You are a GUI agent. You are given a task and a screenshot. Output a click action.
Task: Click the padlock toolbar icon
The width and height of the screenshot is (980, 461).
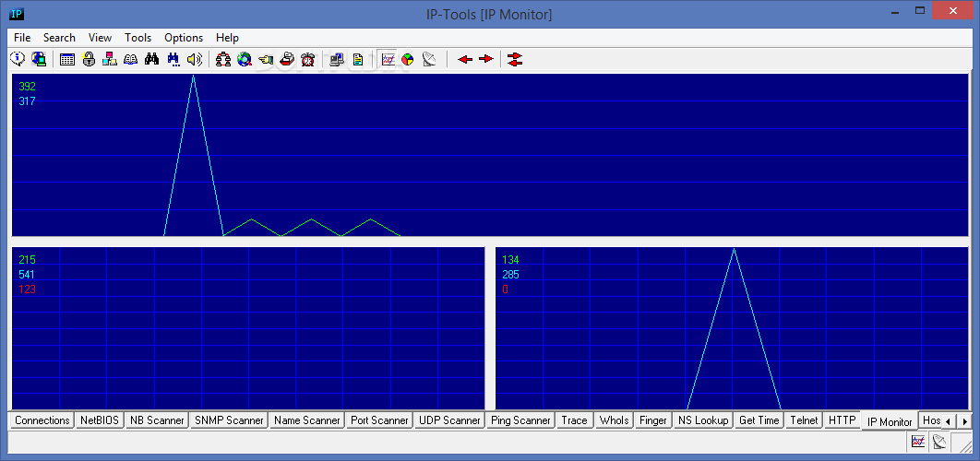[x=89, y=59]
